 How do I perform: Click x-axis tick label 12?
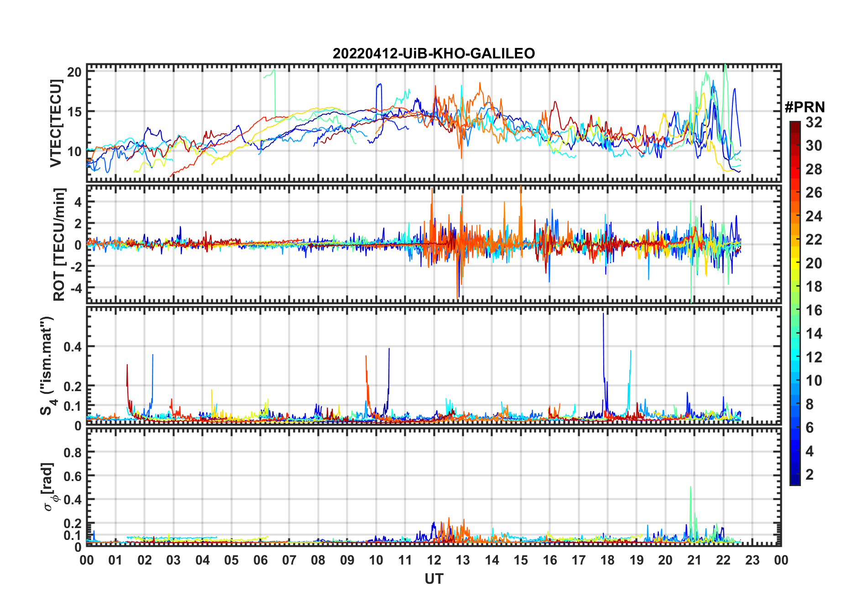(x=434, y=560)
